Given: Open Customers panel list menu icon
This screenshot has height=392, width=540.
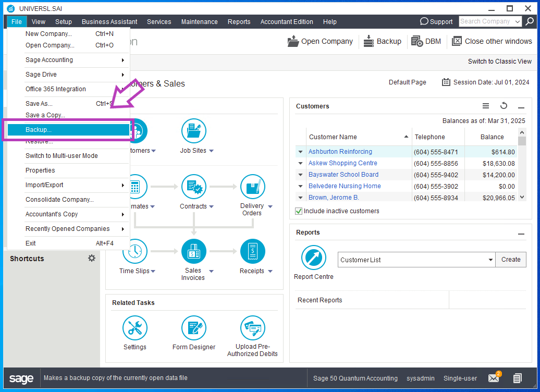Looking at the screenshot, I should tap(486, 106).
